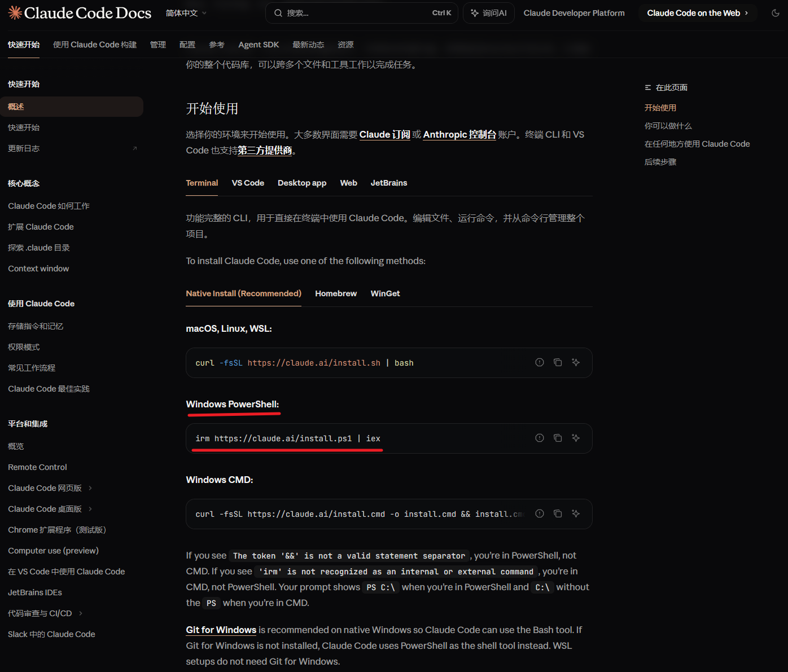
Task: Switch to 使用 Claude Code 构建 nav tab
Action: click(x=95, y=45)
